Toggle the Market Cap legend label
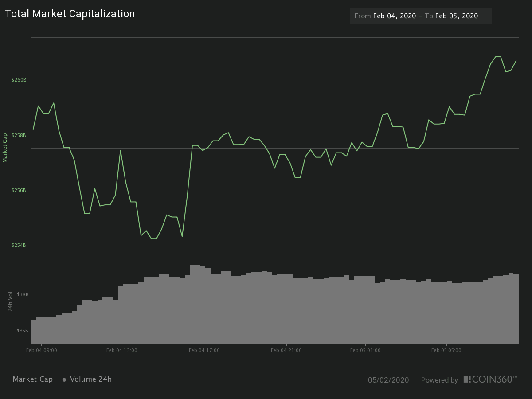Viewport: 532px width, 399px height. pos(33,379)
